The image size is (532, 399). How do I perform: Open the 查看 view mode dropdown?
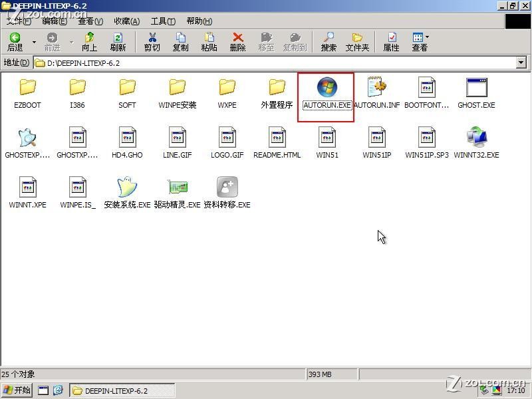pos(427,37)
